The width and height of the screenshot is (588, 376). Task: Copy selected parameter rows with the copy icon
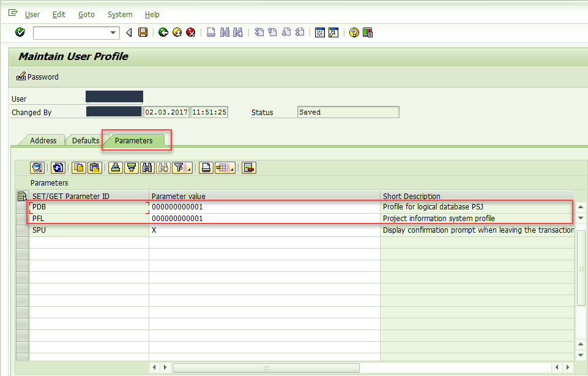tap(79, 167)
